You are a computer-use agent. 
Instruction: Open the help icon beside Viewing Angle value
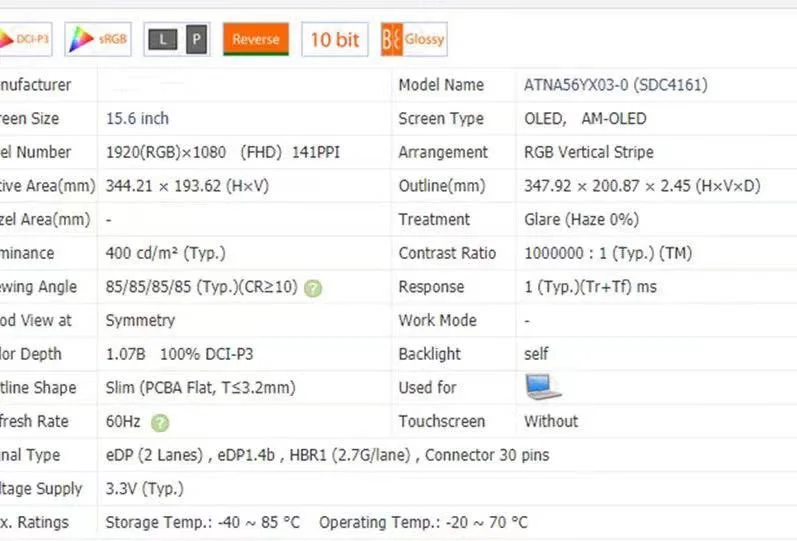click(x=313, y=288)
